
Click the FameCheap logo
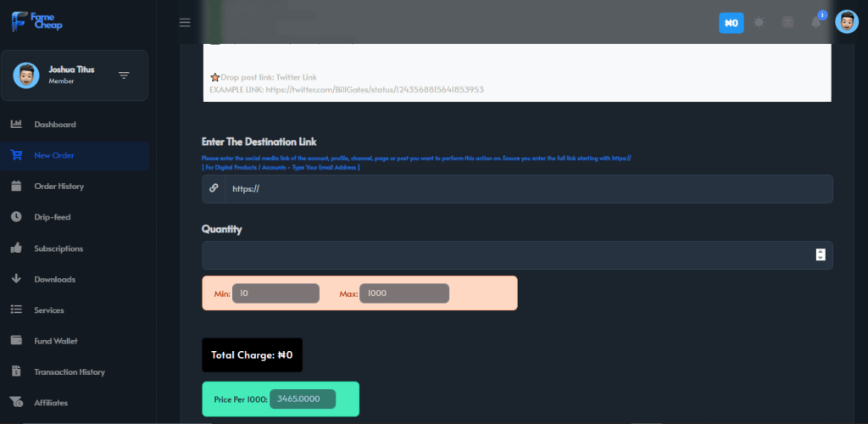[x=36, y=21]
